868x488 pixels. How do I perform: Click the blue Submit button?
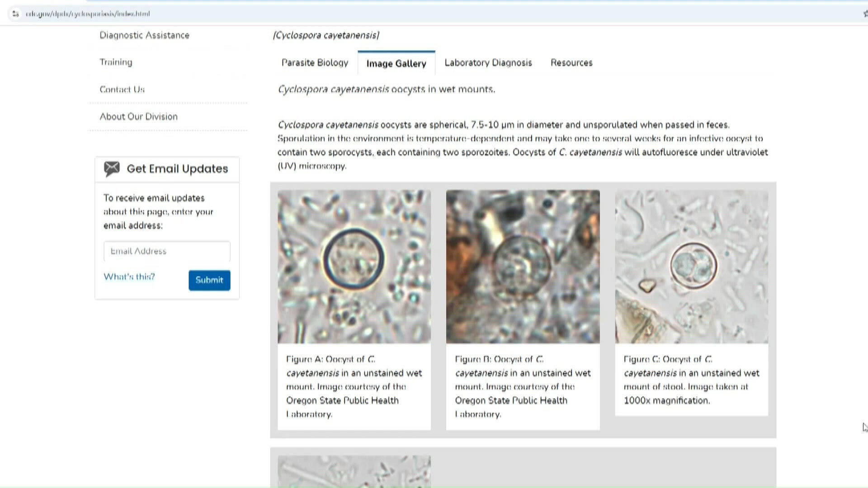coord(209,280)
